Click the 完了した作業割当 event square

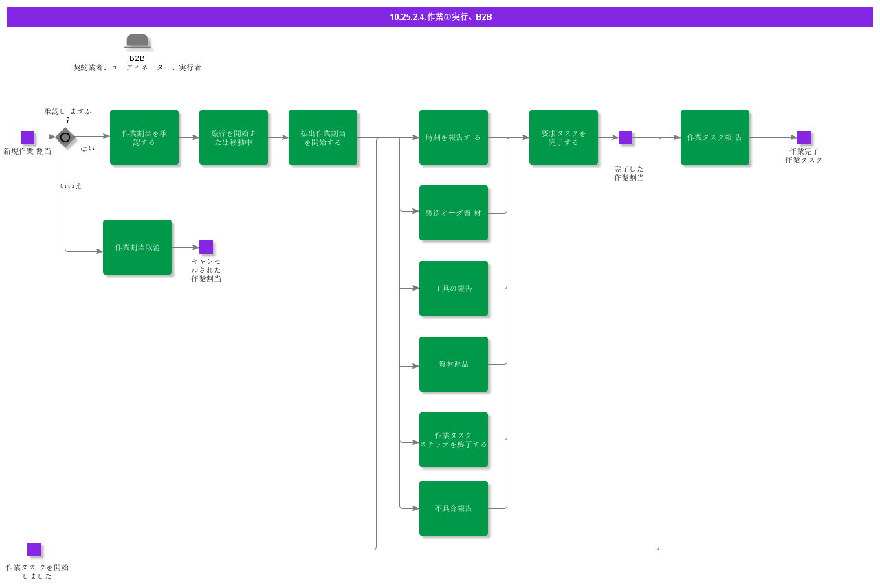(x=626, y=137)
